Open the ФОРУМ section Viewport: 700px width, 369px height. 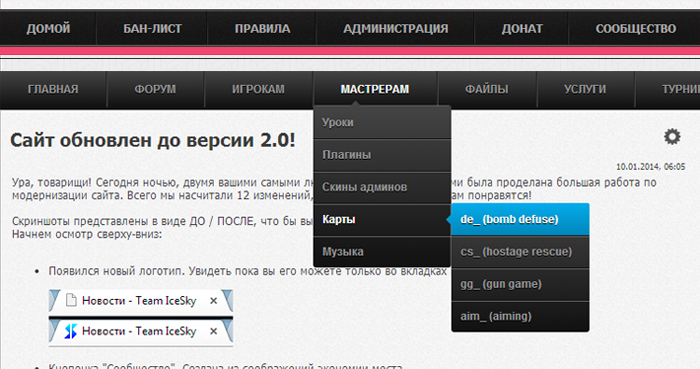(155, 89)
